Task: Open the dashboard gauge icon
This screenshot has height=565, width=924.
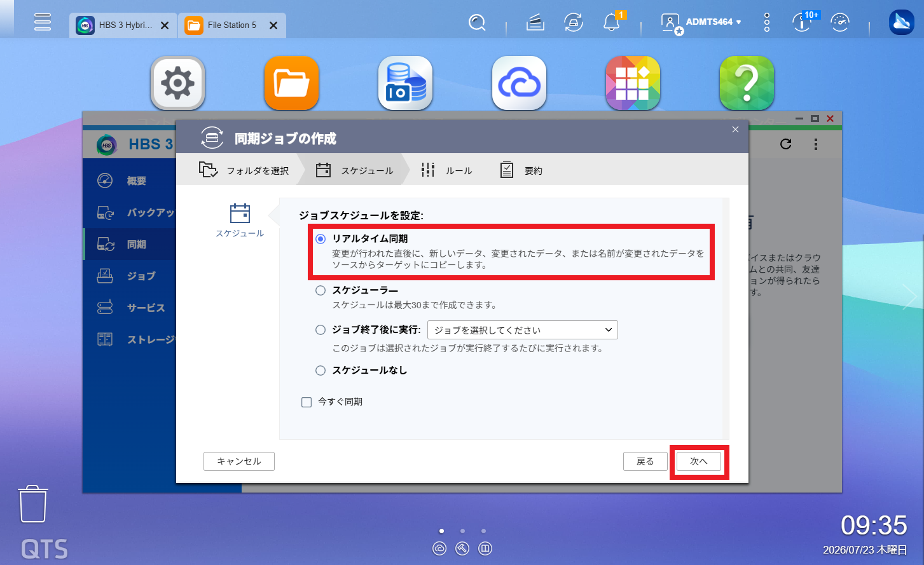Action: (840, 23)
